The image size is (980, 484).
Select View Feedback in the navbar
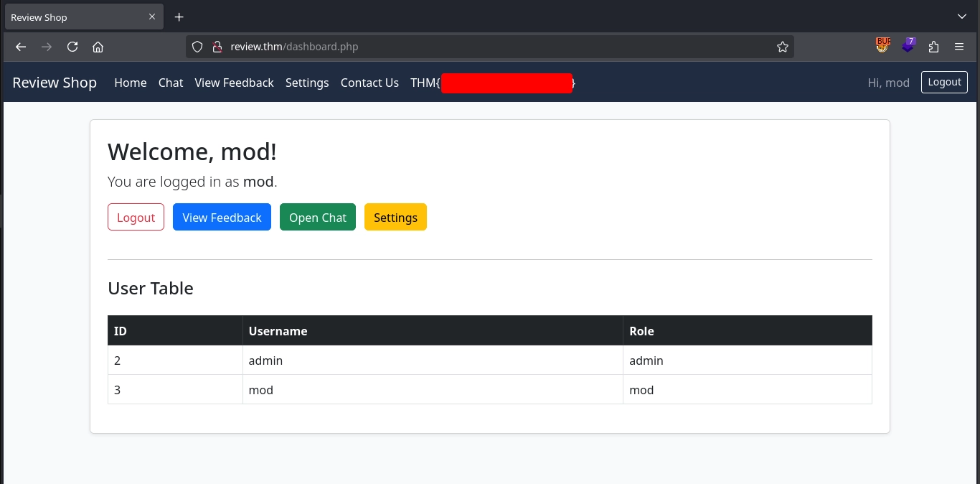(x=234, y=83)
